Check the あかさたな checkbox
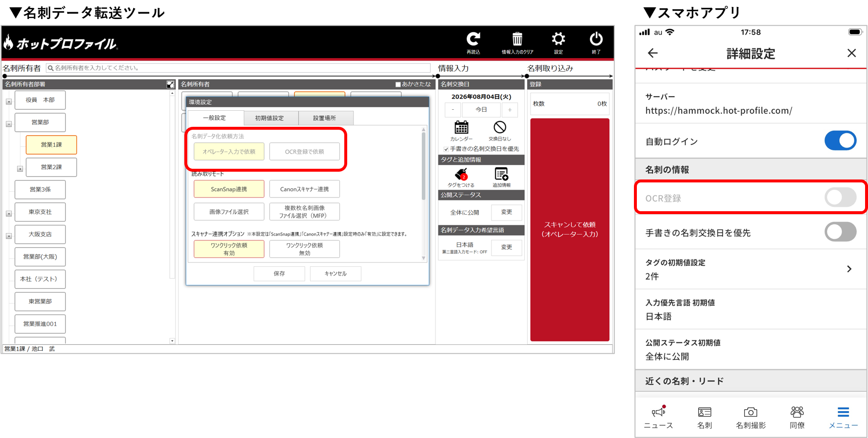 [x=398, y=84]
